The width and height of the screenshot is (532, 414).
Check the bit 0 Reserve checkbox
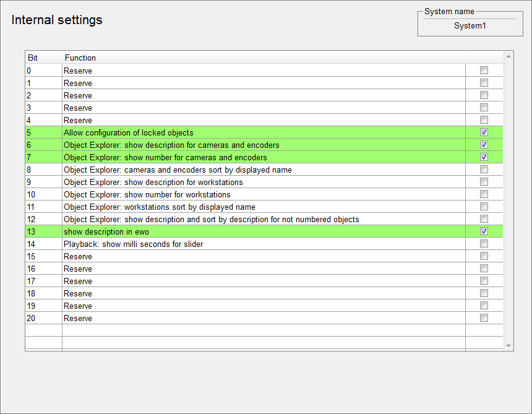(x=484, y=71)
